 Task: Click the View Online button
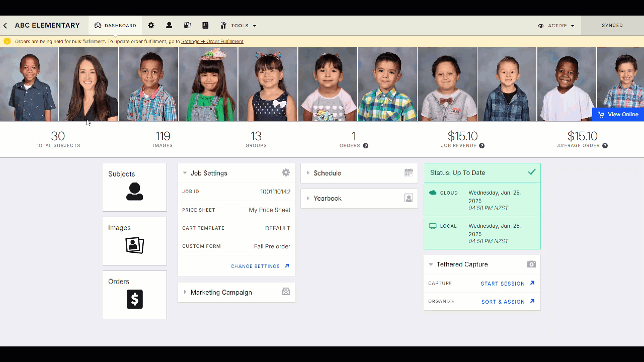[618, 115]
